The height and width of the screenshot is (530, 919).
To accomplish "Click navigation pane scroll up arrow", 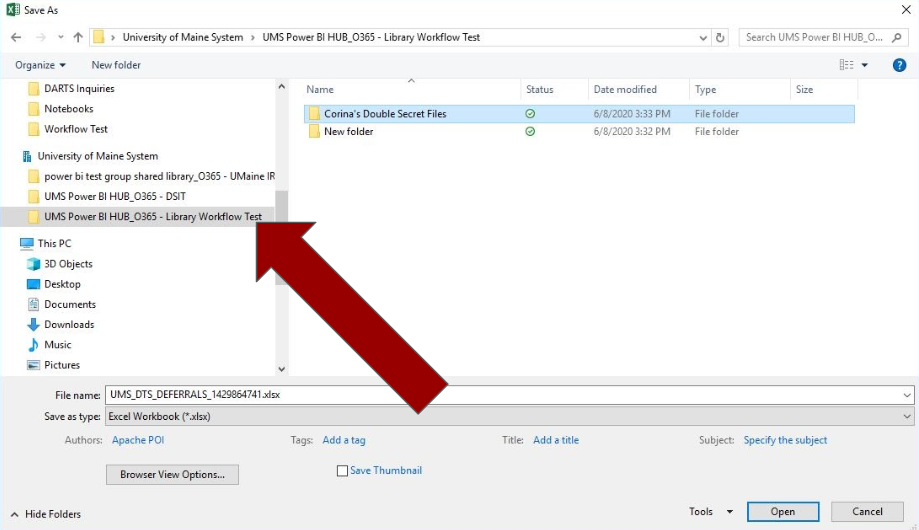I will 281,87.
